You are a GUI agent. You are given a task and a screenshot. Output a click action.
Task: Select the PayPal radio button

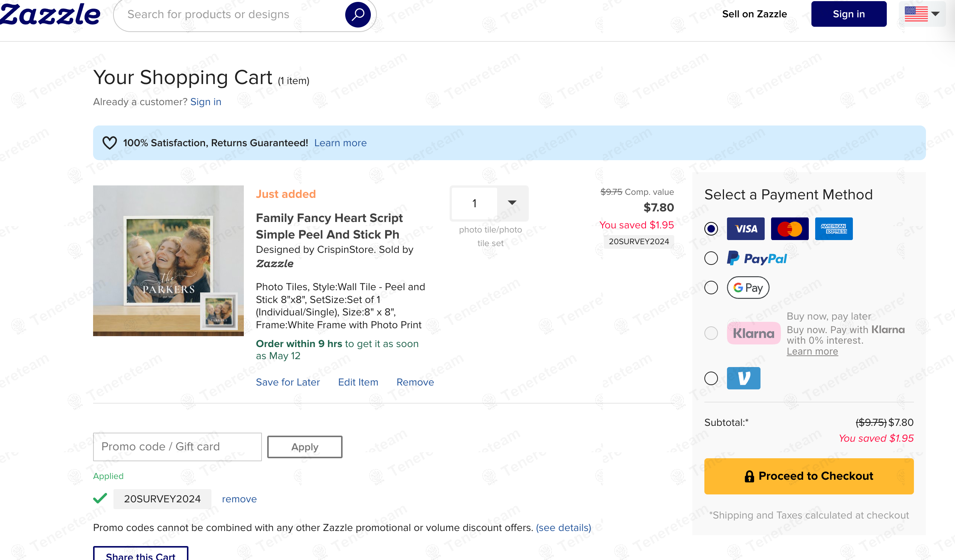pos(711,259)
